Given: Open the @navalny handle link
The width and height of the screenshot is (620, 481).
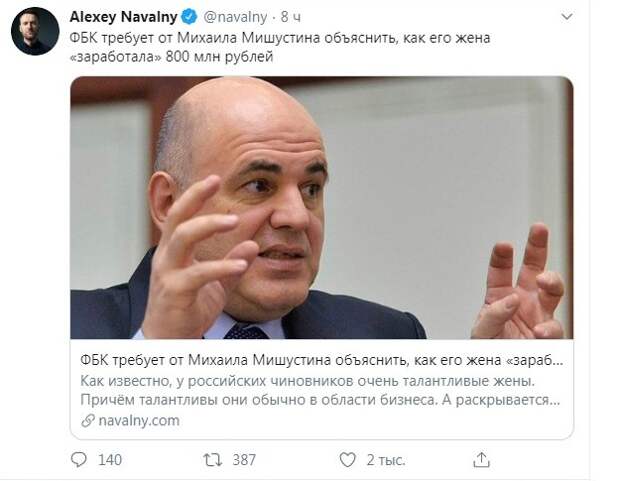Looking at the screenshot, I should coord(235,17).
